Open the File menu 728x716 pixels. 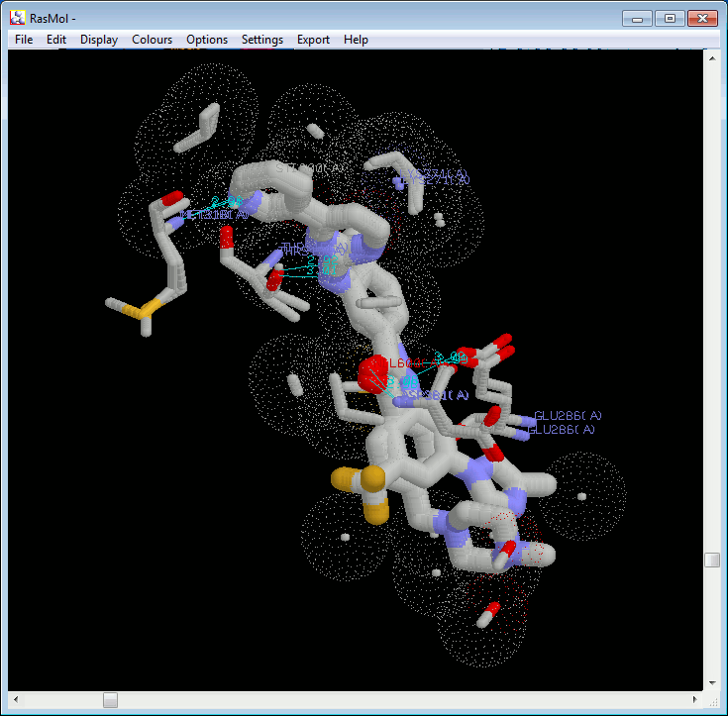point(24,40)
